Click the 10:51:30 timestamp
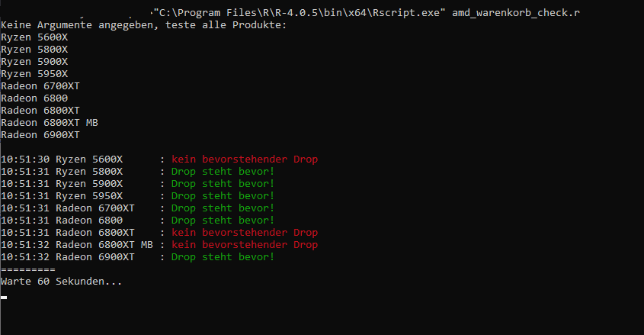644x335 pixels. click(x=25, y=159)
